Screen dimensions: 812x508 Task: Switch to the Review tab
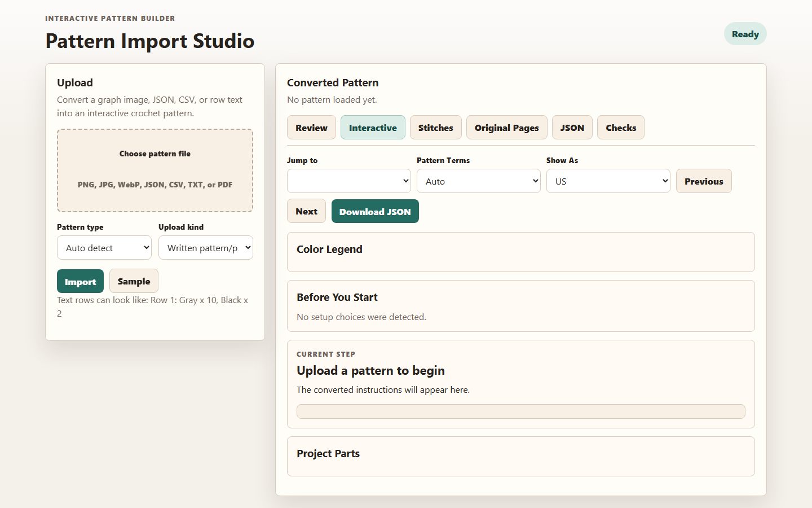(x=311, y=128)
